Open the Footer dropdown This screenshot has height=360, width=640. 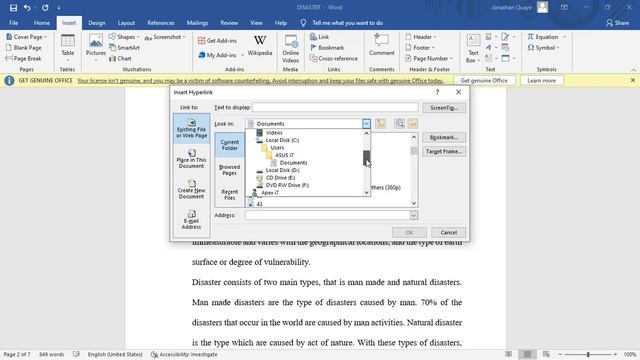420,47
